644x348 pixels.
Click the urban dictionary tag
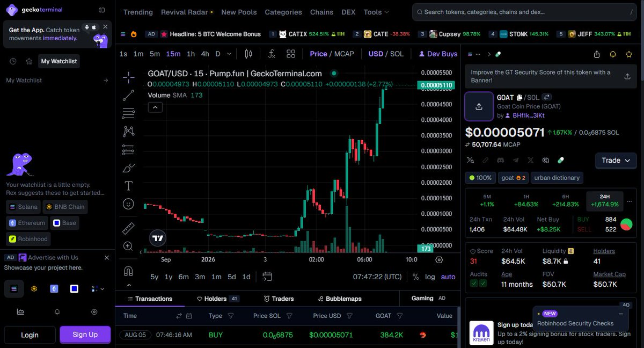[557, 178]
